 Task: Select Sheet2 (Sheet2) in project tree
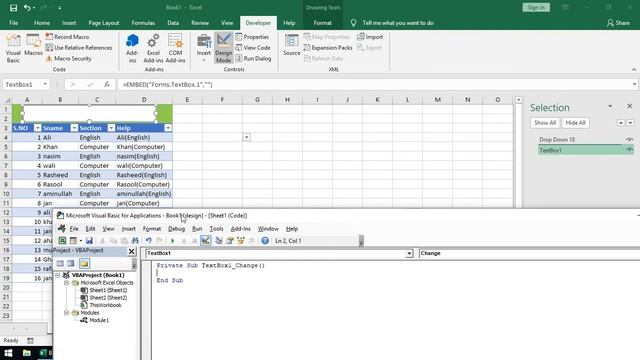(108, 298)
